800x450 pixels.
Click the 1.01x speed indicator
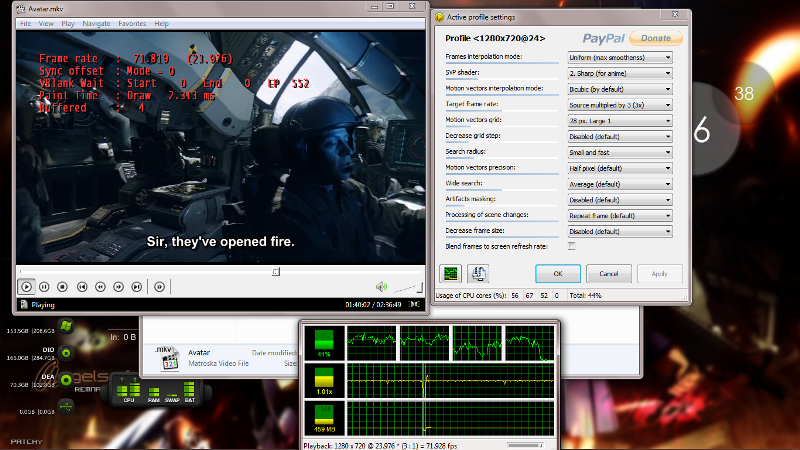pos(324,381)
